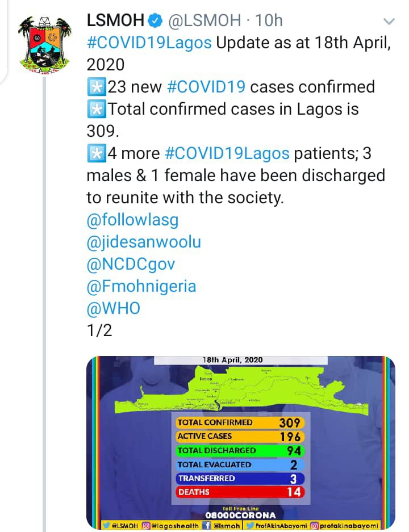Click the blue verified badge next to LSMOH
This screenshot has width=409, height=532.
[155, 22]
